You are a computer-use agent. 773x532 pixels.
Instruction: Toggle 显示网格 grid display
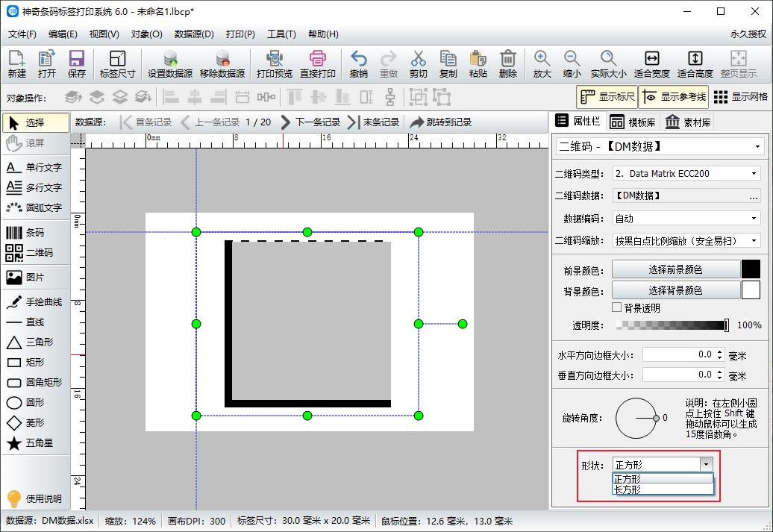[x=740, y=97]
